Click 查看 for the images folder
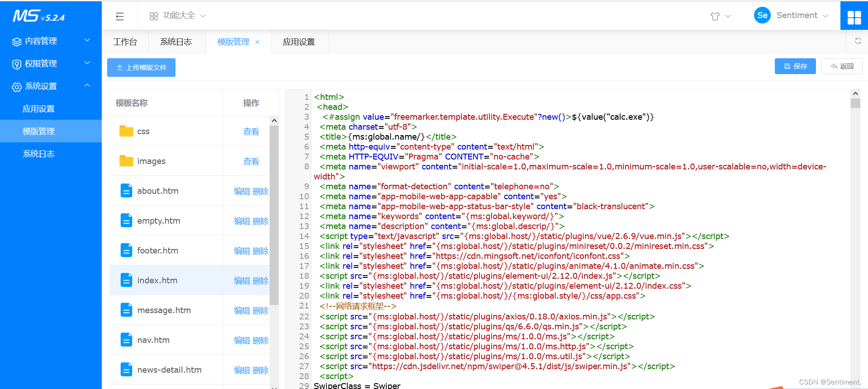This screenshot has height=389, width=868. 251,161
